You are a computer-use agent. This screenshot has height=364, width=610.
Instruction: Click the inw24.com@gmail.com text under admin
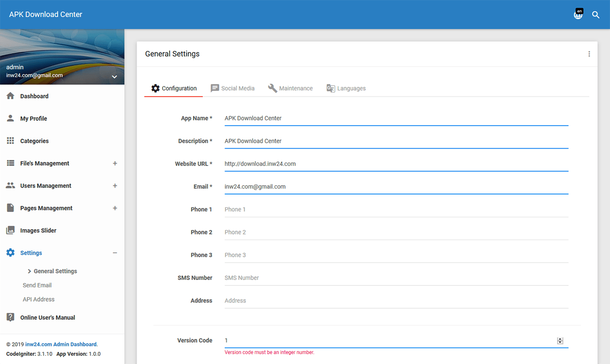34,75
